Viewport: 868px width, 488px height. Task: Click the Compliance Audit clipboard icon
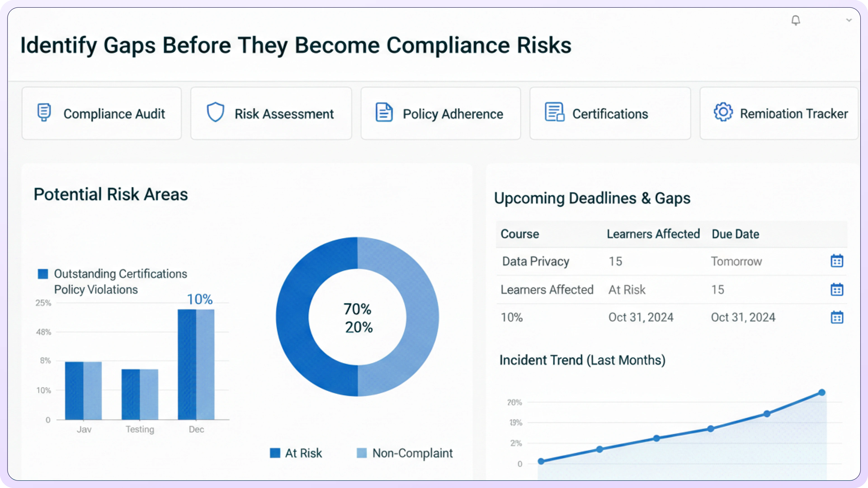click(44, 113)
